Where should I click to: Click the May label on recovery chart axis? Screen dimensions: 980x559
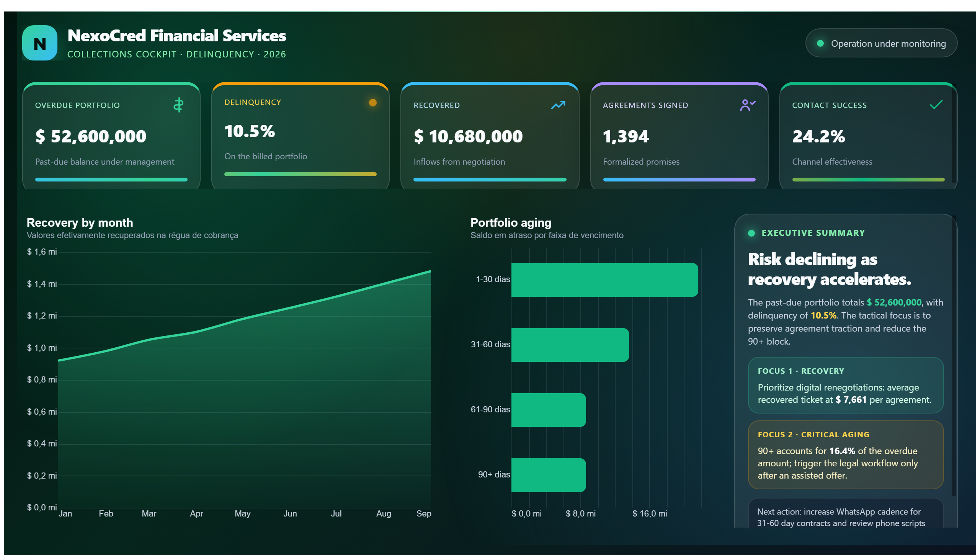point(243,514)
